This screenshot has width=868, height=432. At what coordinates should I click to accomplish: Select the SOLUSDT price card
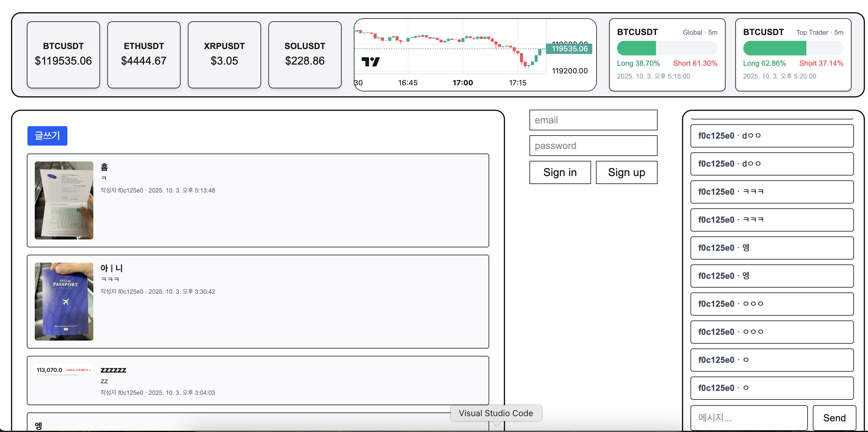pyautogui.click(x=305, y=55)
